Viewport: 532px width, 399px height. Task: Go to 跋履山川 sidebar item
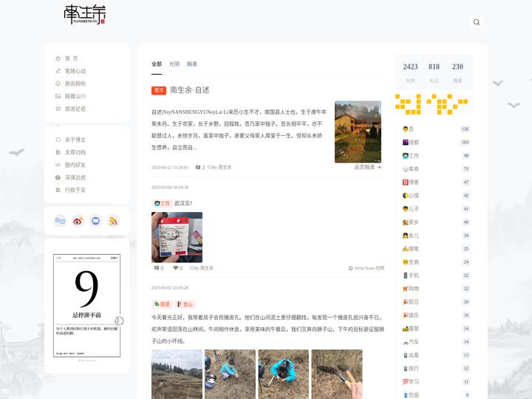point(75,96)
